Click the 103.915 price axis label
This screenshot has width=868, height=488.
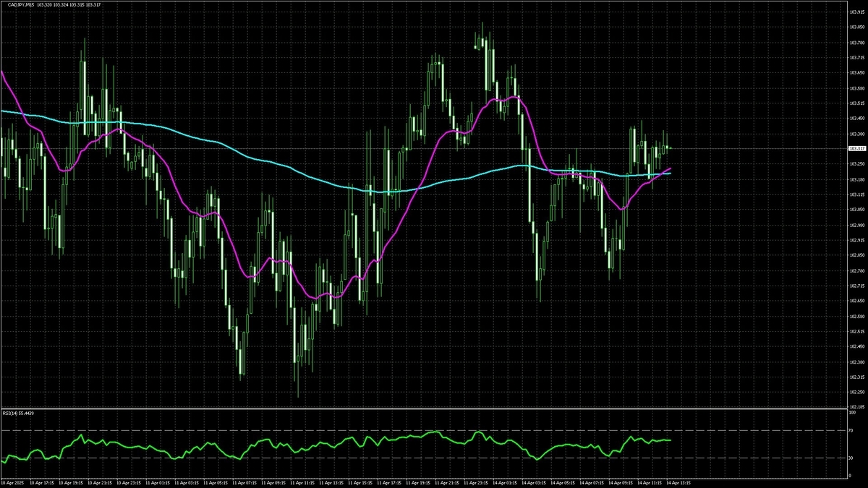pos(856,12)
